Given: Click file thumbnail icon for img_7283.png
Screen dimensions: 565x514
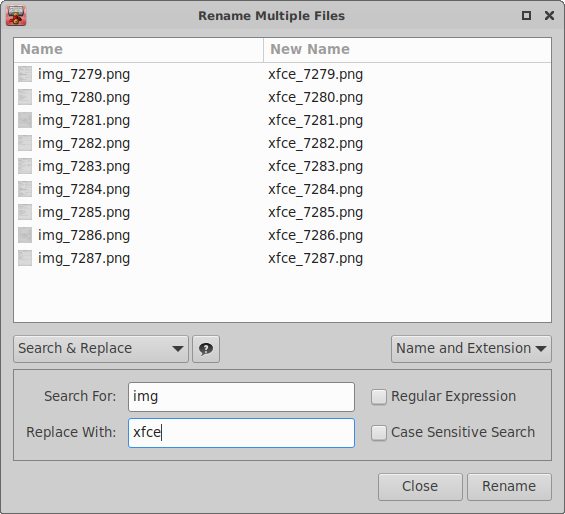Looking at the screenshot, I should coord(25,166).
